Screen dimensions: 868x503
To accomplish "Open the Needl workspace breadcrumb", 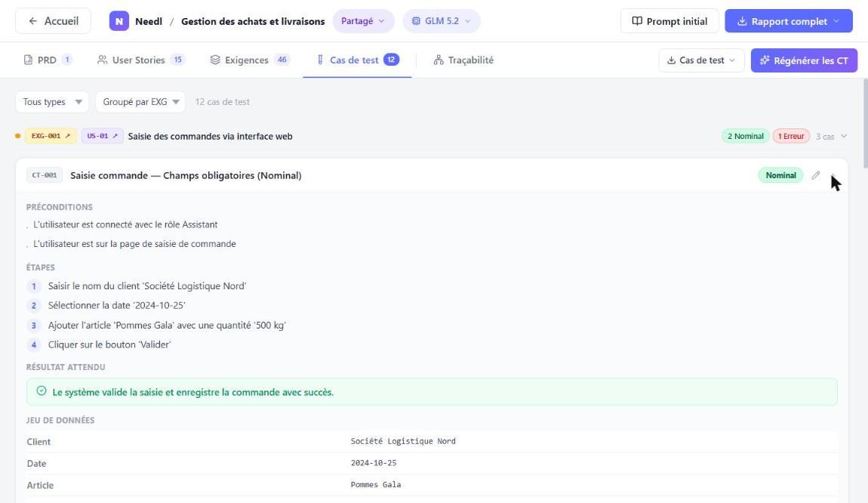I will [149, 21].
